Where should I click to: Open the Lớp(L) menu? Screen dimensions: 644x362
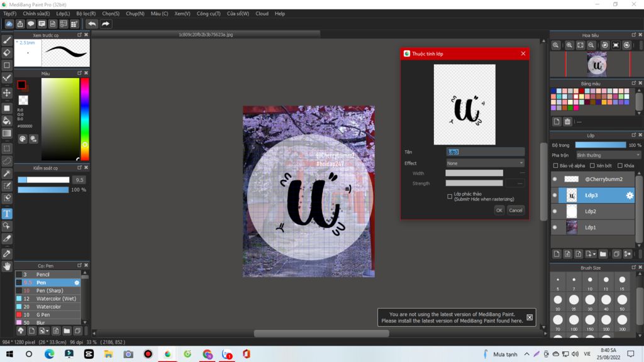click(x=63, y=14)
